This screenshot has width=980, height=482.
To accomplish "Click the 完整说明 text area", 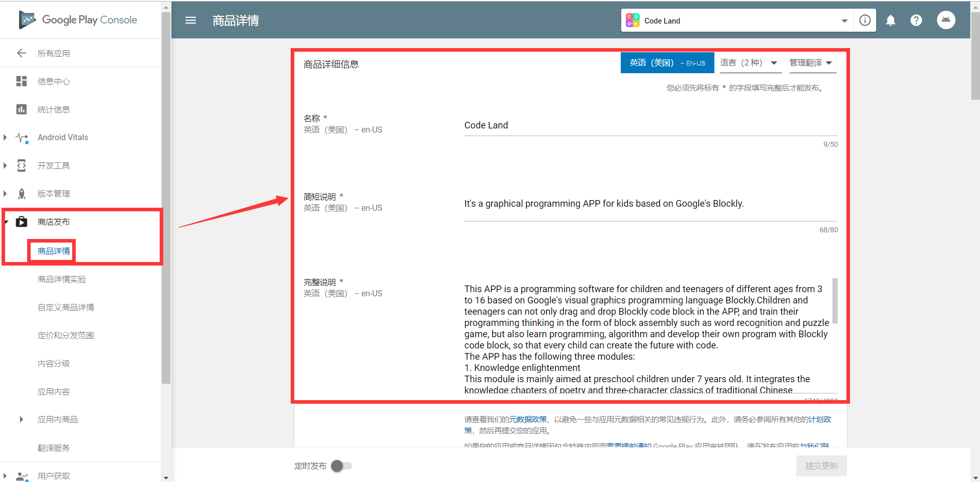I will (647, 336).
